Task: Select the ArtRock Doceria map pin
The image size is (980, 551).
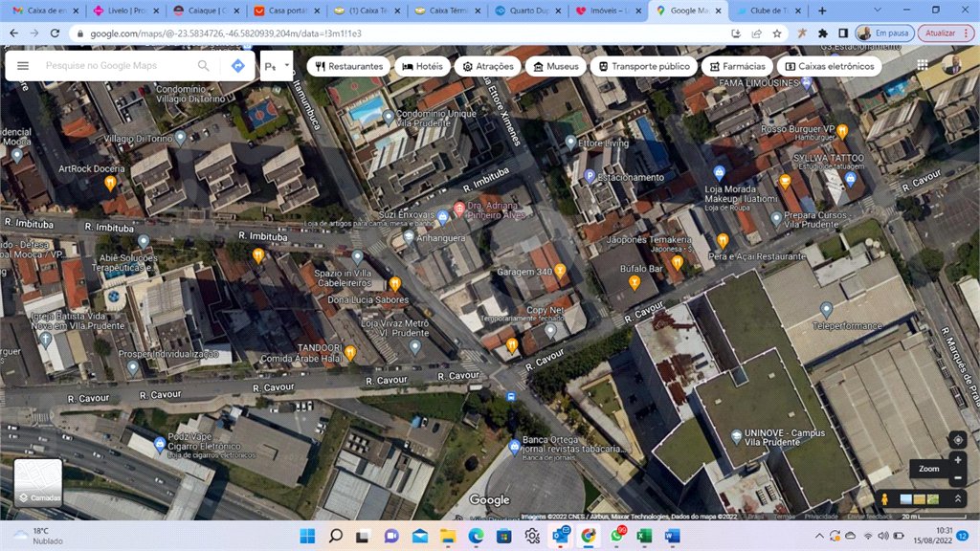Action: point(111,183)
